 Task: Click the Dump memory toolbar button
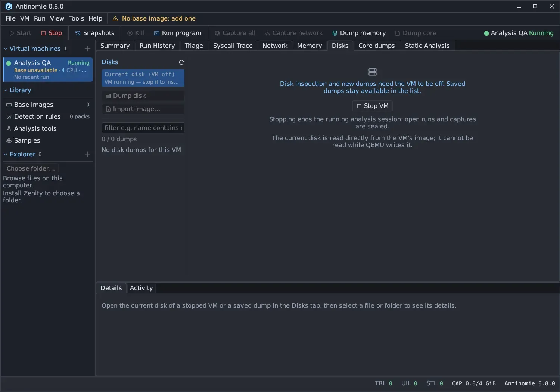(x=359, y=33)
